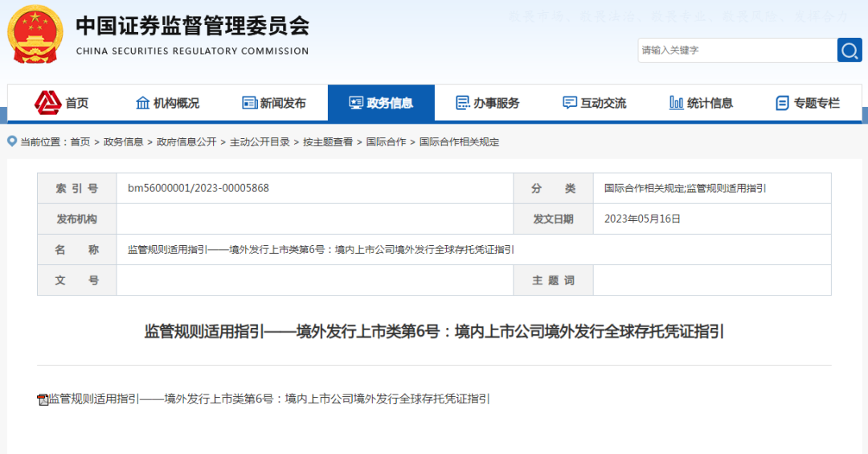Click the chat bubble icon beside 互动交流
Viewport: 868px width, 454px height.
coord(570,103)
